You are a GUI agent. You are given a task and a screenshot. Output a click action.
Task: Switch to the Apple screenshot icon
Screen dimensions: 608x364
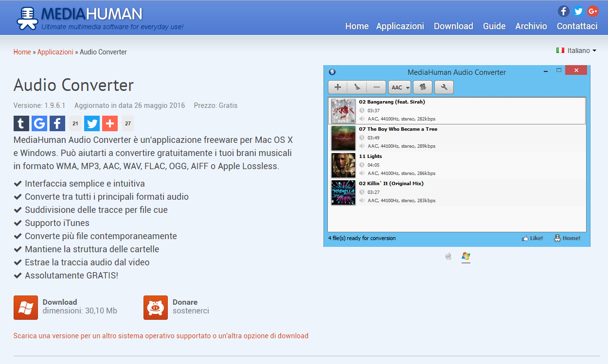point(448,256)
